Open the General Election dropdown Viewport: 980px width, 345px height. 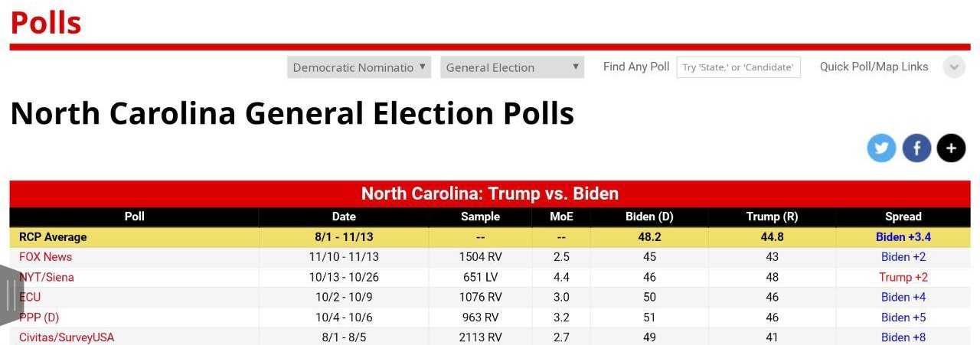pos(512,67)
